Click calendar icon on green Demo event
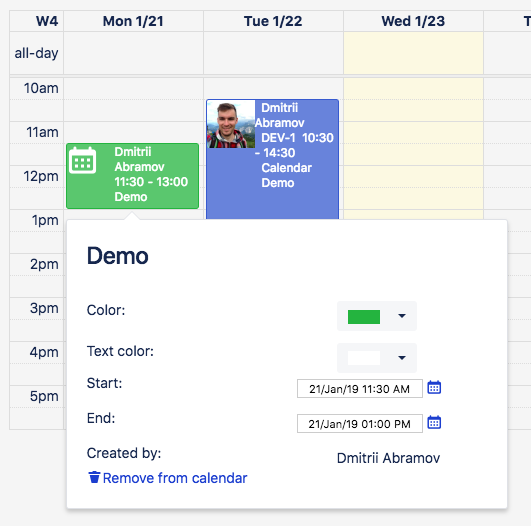 click(82, 160)
